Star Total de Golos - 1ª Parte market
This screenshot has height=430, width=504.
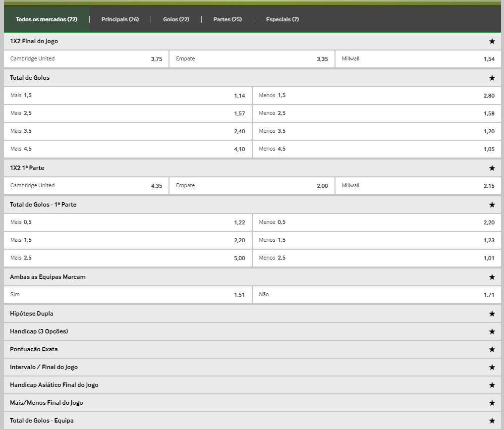[x=492, y=205]
